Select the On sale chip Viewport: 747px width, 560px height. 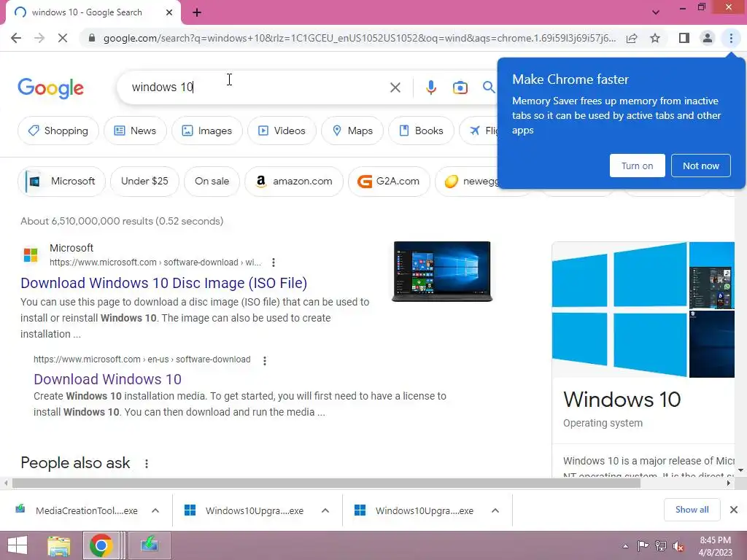pyautogui.click(x=212, y=182)
